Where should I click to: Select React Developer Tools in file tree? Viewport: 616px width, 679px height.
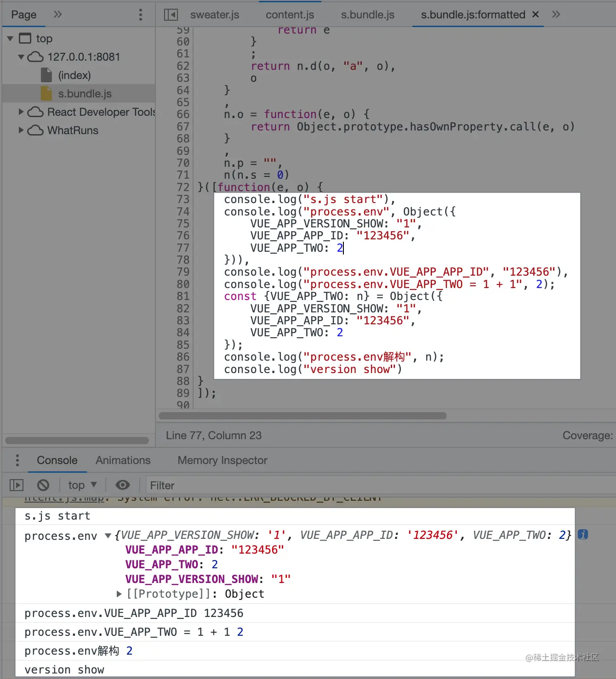101,112
